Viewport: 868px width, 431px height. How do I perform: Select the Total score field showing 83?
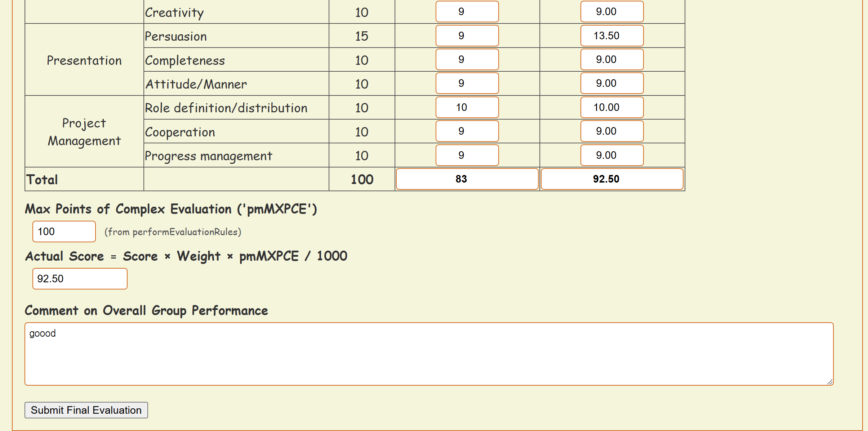click(467, 179)
